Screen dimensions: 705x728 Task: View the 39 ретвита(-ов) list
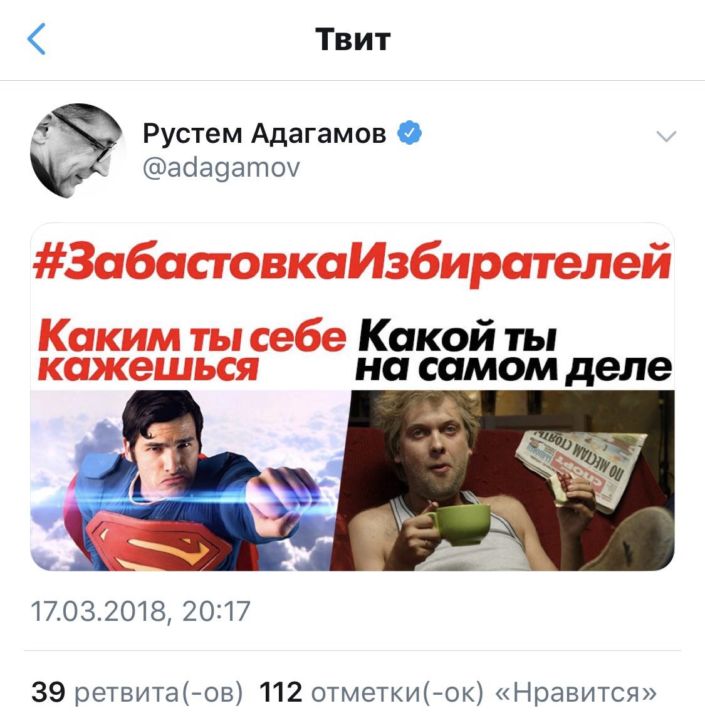[x=137, y=692]
